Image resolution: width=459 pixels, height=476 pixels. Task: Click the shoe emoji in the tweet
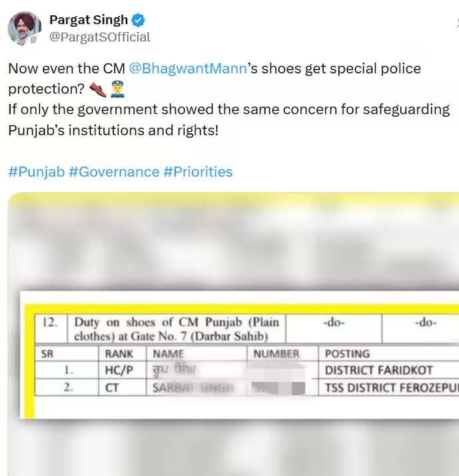pyautogui.click(x=97, y=89)
